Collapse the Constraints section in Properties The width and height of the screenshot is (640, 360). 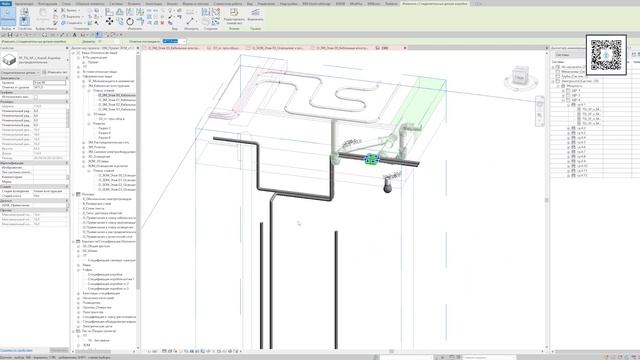(x=67, y=78)
